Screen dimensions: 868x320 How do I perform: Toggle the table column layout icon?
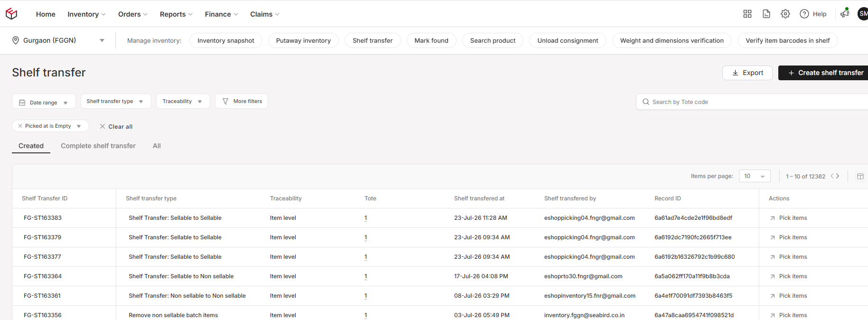[860, 176]
